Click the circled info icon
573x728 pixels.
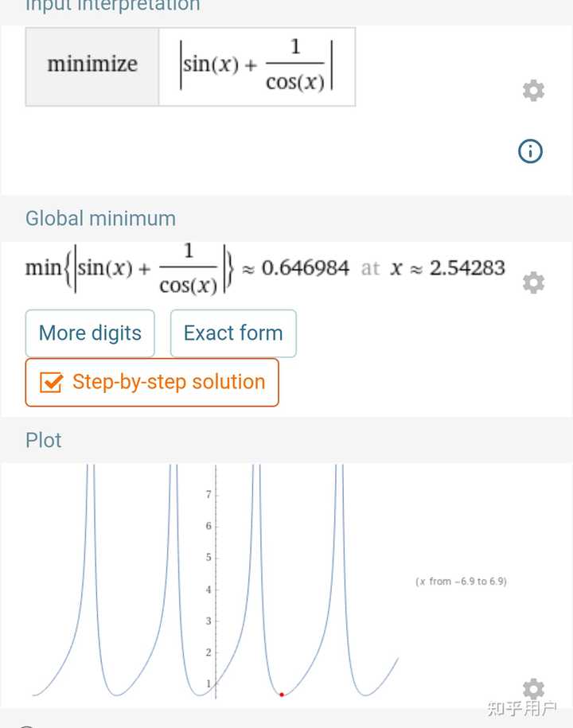530,151
